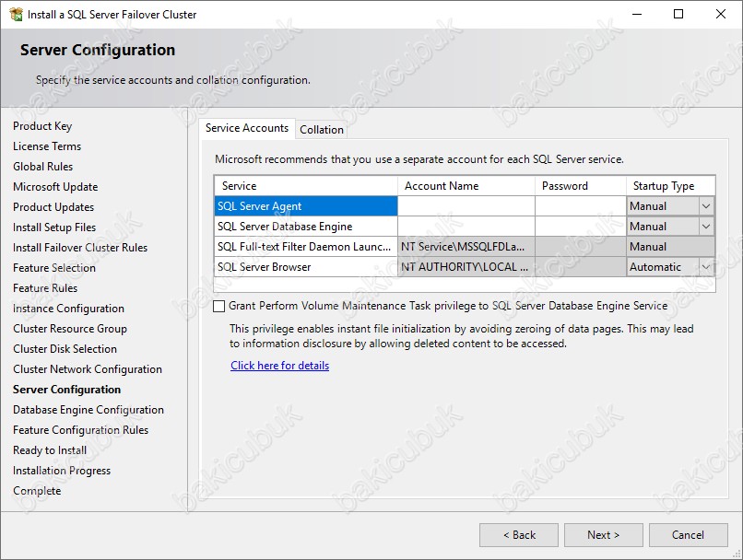Select the Cluster Disk Selection step
This screenshot has width=743, height=560.
(x=65, y=349)
